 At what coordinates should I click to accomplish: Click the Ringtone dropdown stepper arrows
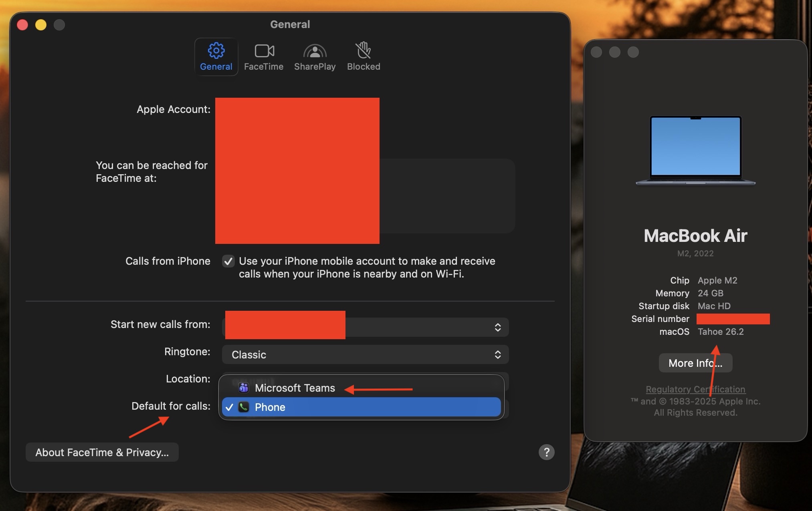click(x=498, y=354)
